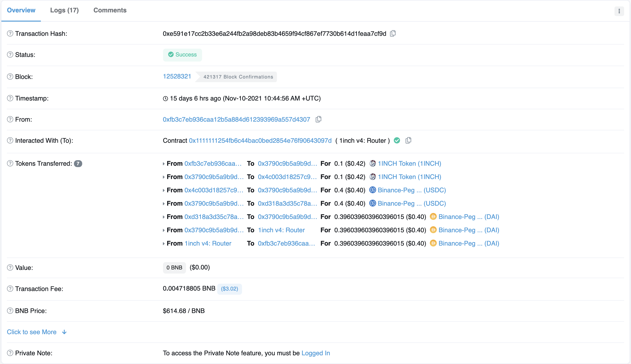This screenshot has height=364, width=631.
Task: Expand second transfer row to 0x4c003d18257c9
Action: [163, 177]
